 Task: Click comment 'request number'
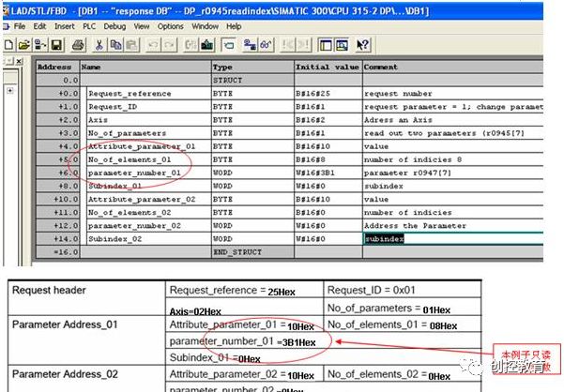(x=398, y=94)
